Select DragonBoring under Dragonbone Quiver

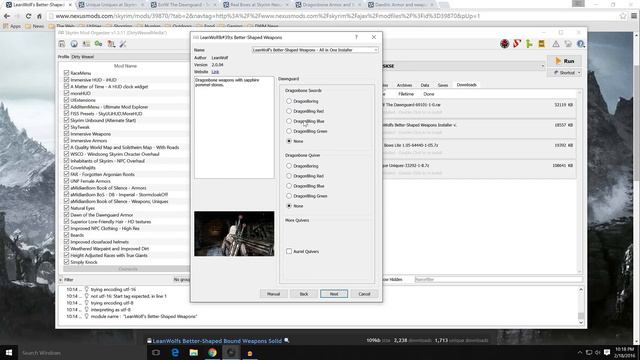[x=289, y=166]
